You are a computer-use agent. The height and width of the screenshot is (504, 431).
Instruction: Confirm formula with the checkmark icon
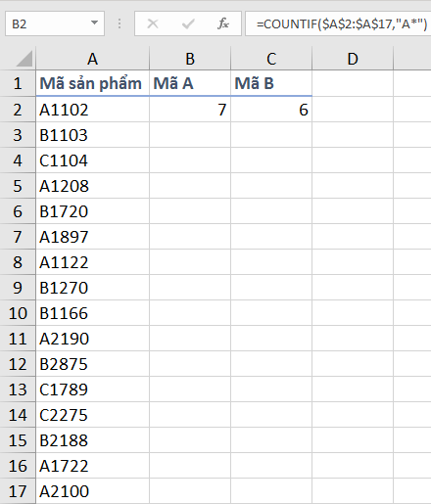coord(188,23)
